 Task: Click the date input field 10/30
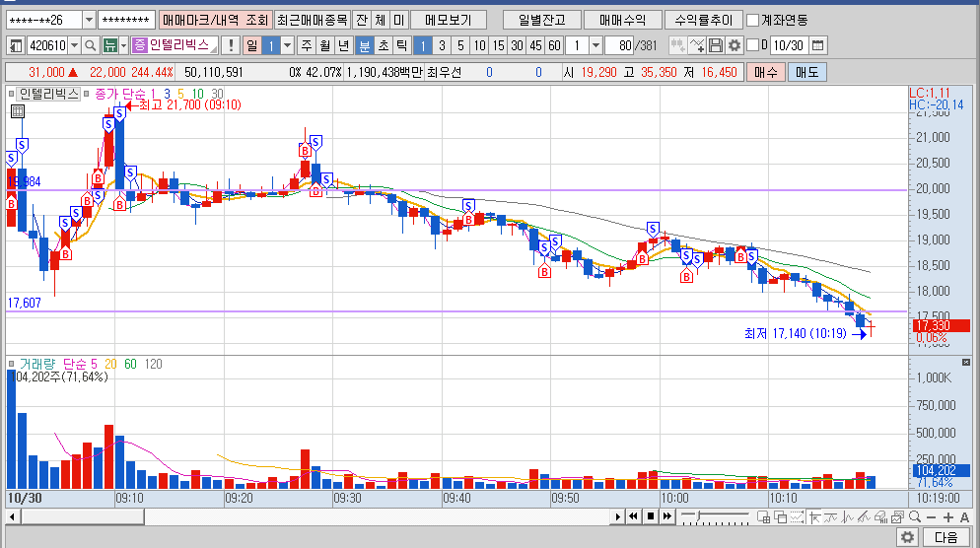pos(788,45)
